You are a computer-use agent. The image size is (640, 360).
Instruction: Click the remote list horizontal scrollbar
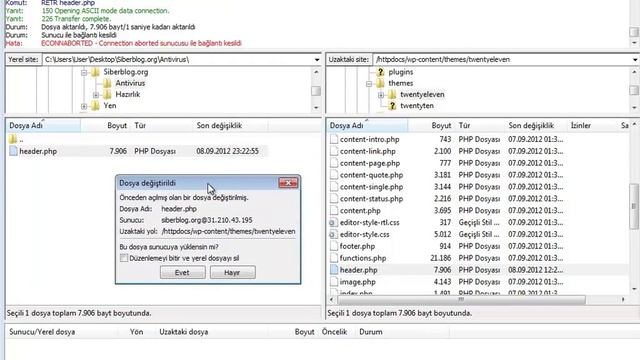(x=461, y=300)
